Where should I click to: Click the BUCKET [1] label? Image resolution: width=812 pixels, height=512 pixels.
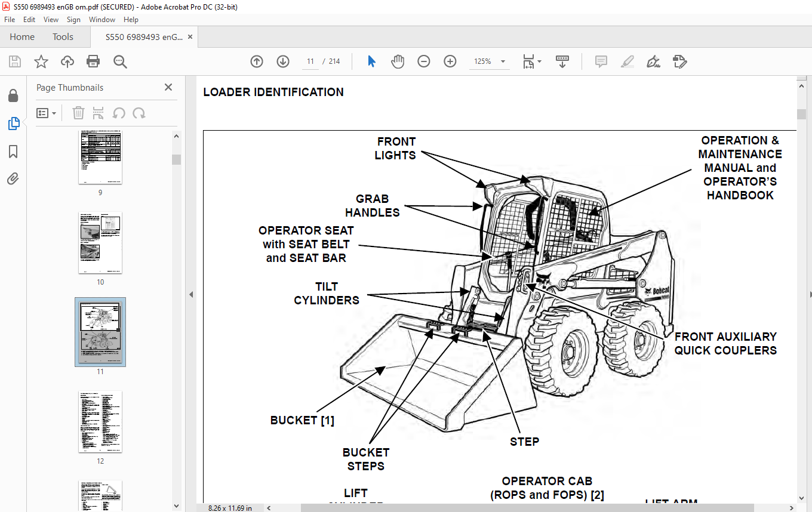[302, 420]
